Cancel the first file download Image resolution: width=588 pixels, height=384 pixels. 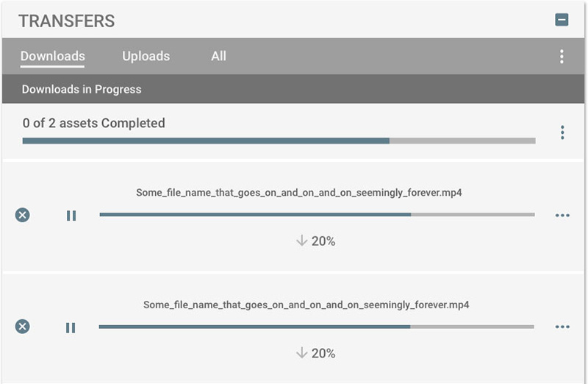pos(23,215)
